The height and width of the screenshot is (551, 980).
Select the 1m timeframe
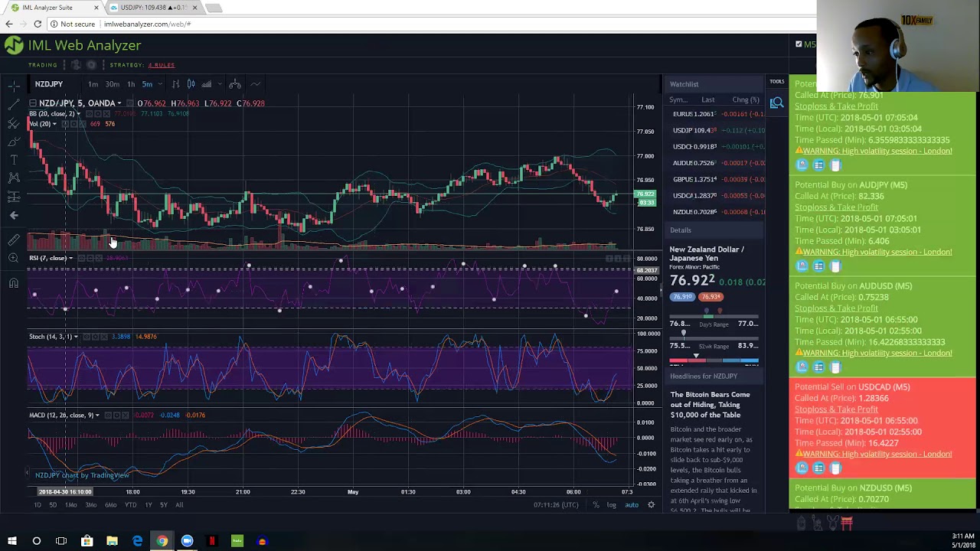(93, 84)
